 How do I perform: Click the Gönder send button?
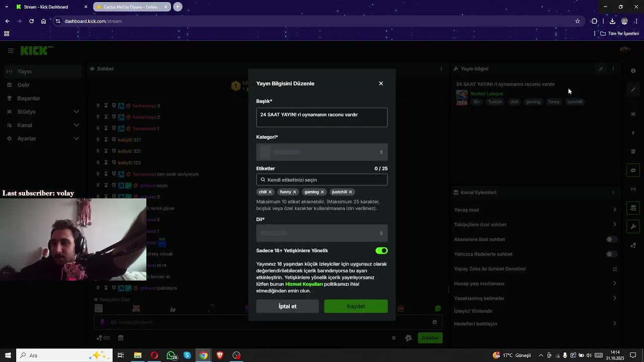(430, 338)
